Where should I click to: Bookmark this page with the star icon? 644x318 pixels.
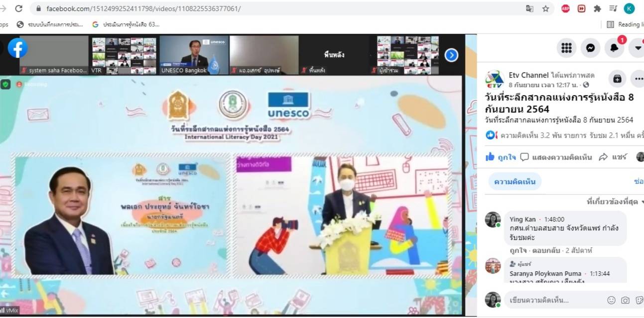tap(545, 8)
